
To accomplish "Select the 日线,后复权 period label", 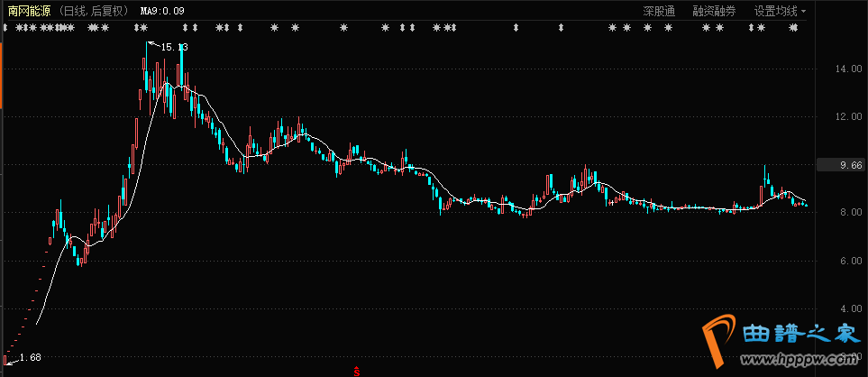I will click(98, 11).
